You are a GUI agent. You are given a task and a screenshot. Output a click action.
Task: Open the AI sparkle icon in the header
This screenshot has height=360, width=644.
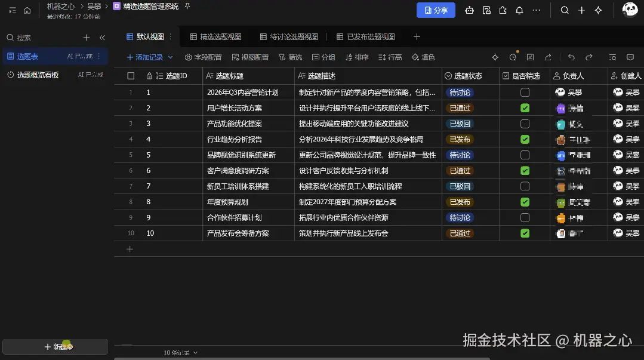(598, 10)
